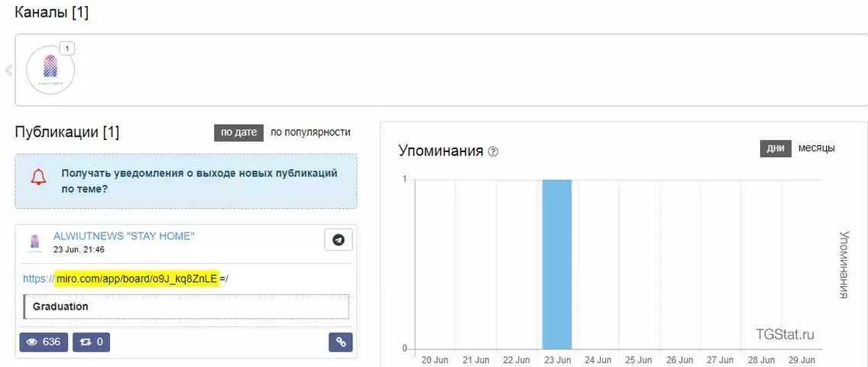Click the 25 Jun axis label
Viewport: 868px width, 367px height.
coord(638,360)
